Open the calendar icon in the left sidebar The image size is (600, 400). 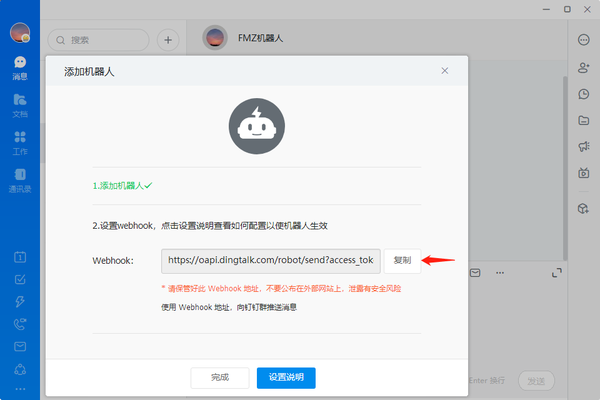[19, 257]
